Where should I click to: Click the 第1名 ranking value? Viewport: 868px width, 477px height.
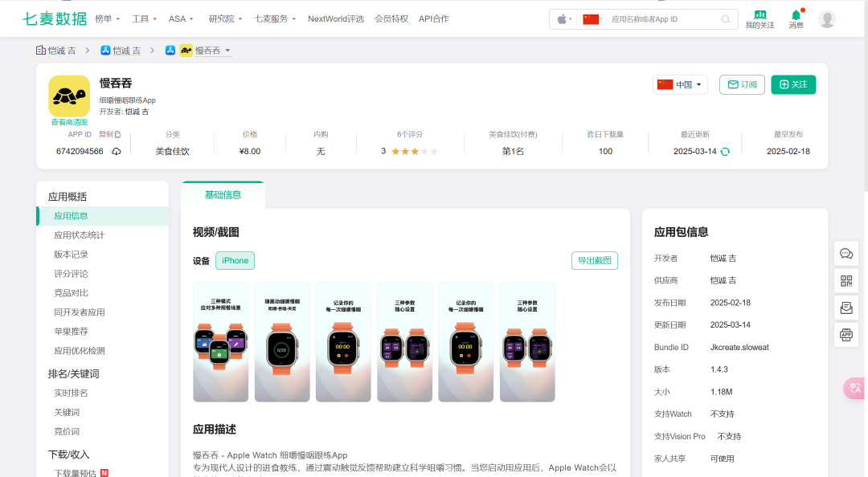coord(513,152)
